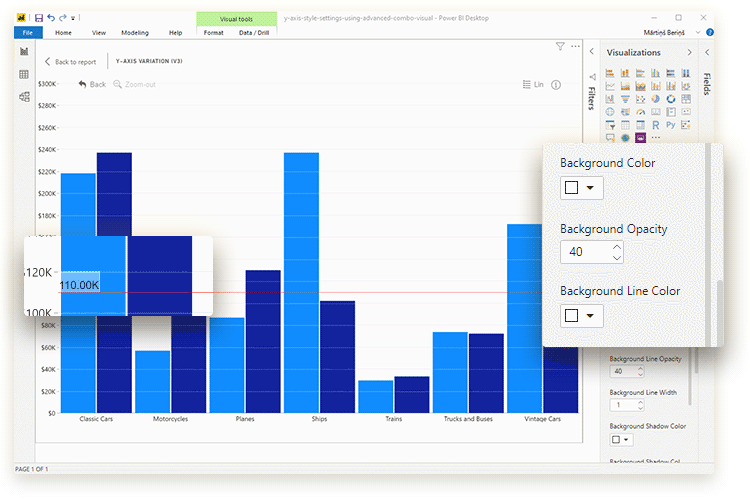Select the clustered column chart visual
Viewport: 750px width, 500px height.
point(656,73)
